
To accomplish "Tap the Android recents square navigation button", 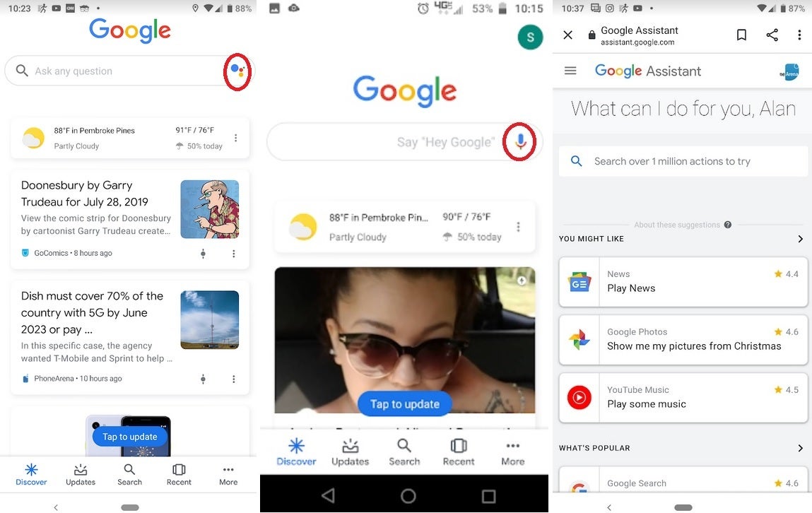I will pyautogui.click(x=488, y=496).
